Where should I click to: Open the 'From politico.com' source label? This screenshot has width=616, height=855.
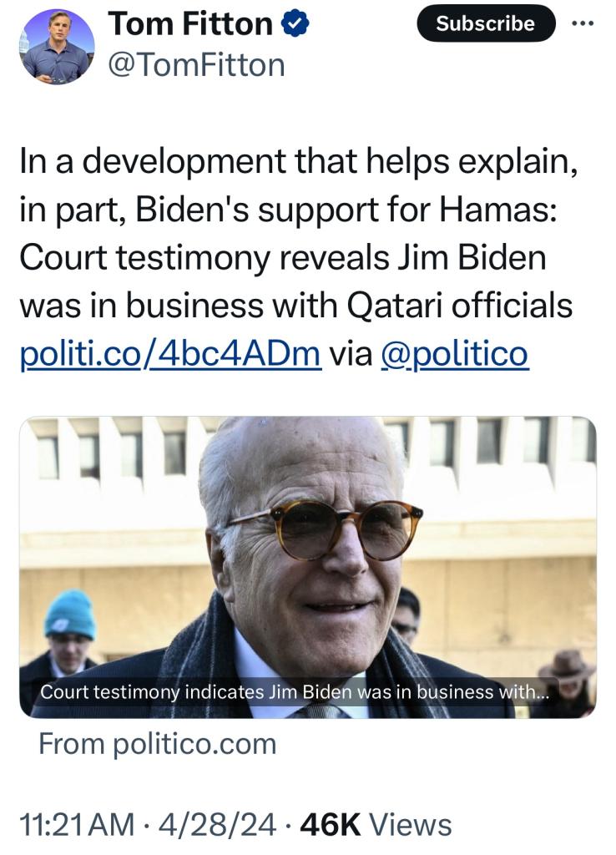point(158,743)
